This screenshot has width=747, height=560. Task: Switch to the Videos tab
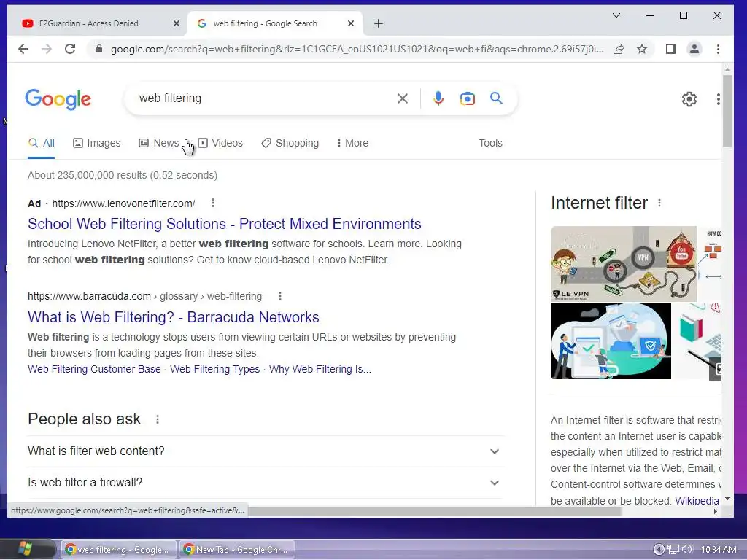tap(220, 144)
